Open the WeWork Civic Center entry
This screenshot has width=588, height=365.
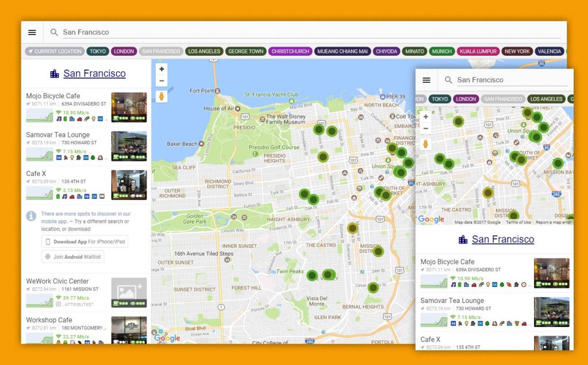click(86, 293)
